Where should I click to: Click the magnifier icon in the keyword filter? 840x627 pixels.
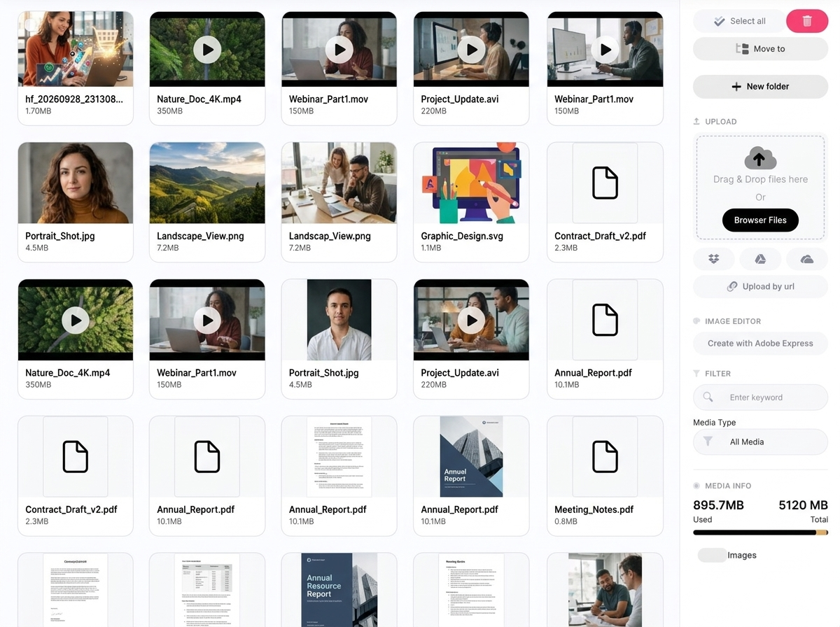tap(708, 397)
